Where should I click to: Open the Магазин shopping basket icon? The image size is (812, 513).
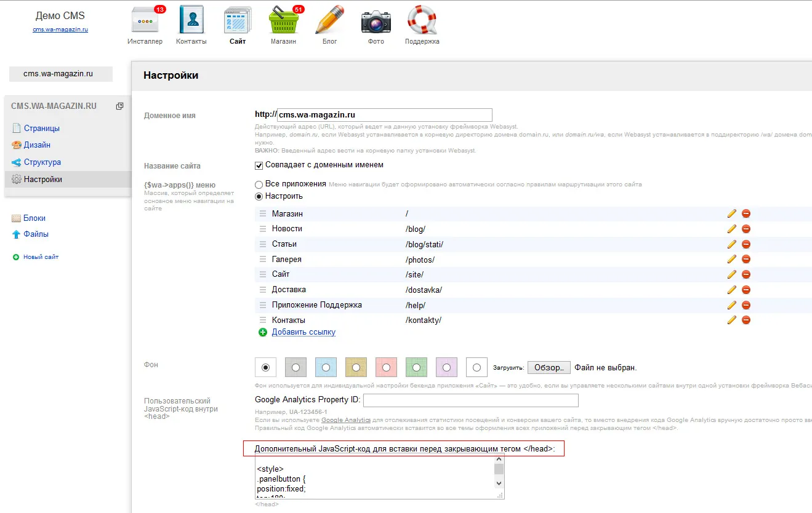[x=283, y=22]
